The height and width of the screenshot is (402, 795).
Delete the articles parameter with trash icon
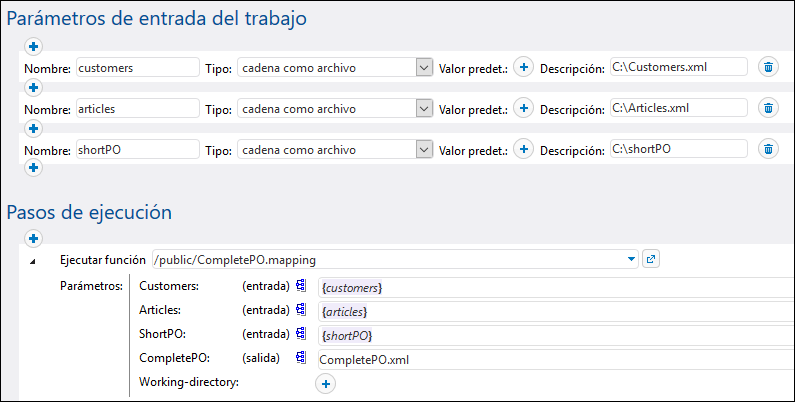767,108
